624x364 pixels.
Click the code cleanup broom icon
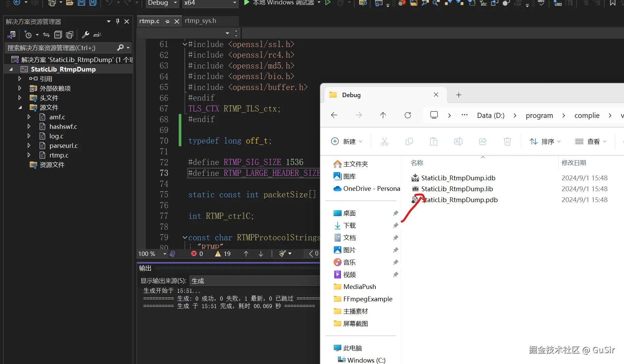pos(282,254)
